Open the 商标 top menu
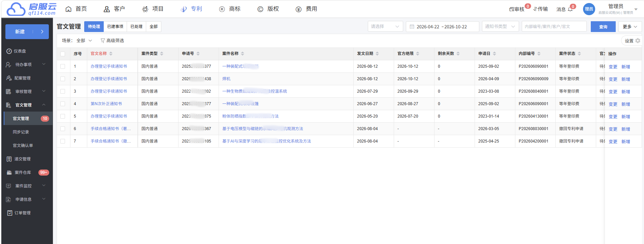Viewport: 644px width, 244px height. [x=230, y=9]
